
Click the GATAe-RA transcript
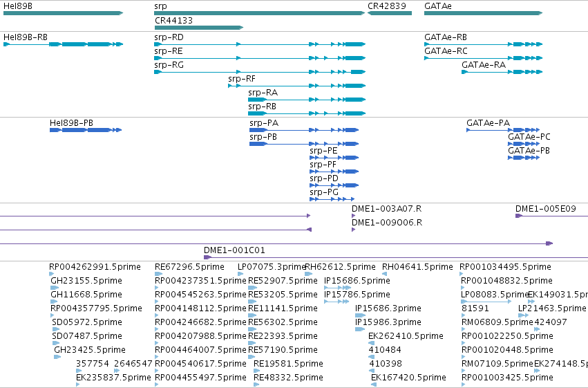point(502,72)
